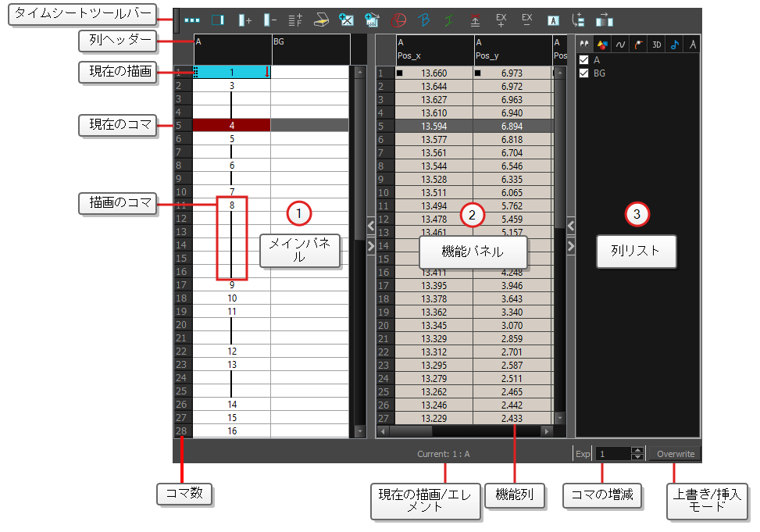Collapse the column list with left arrow
This screenshot has height=532, width=760.
tap(571, 226)
